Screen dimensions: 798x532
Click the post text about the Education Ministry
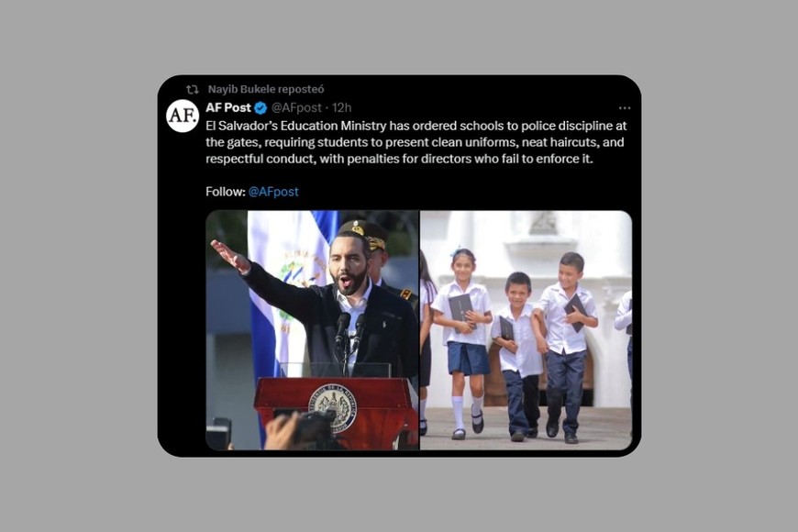416,142
